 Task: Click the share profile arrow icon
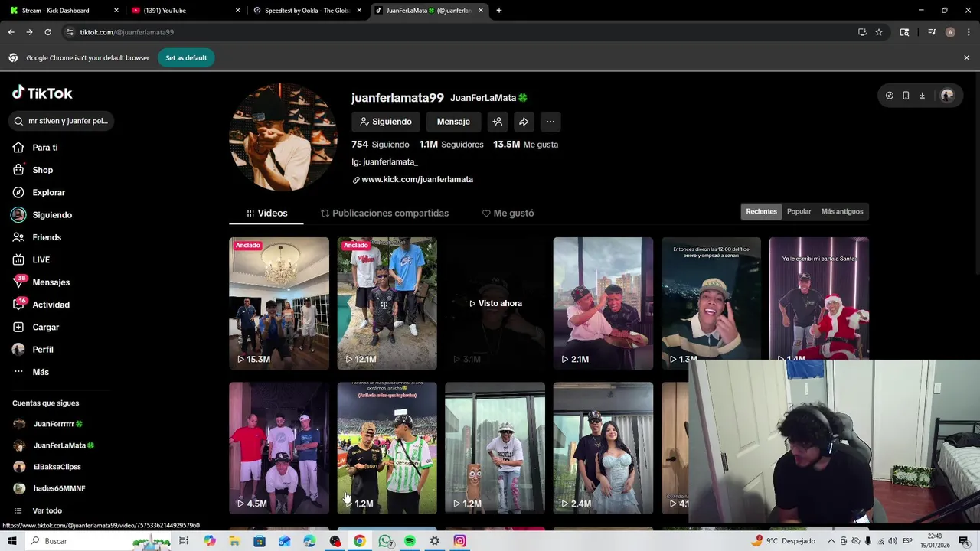click(524, 122)
